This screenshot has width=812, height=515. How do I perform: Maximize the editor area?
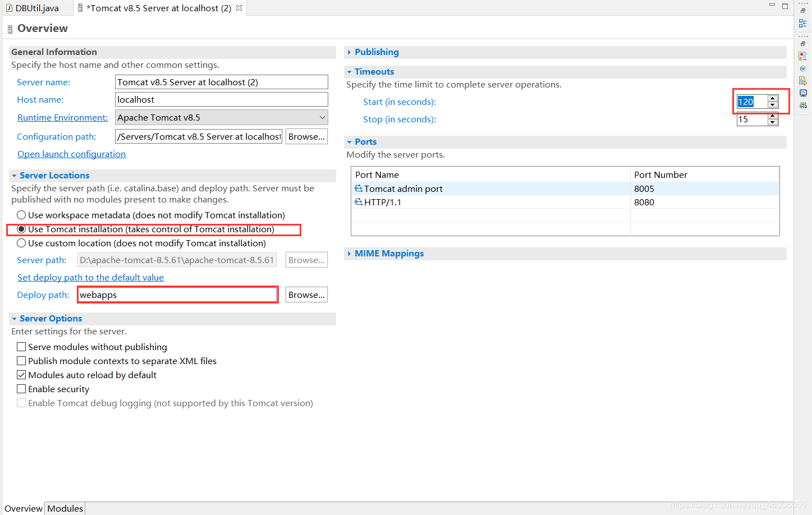[x=785, y=6]
